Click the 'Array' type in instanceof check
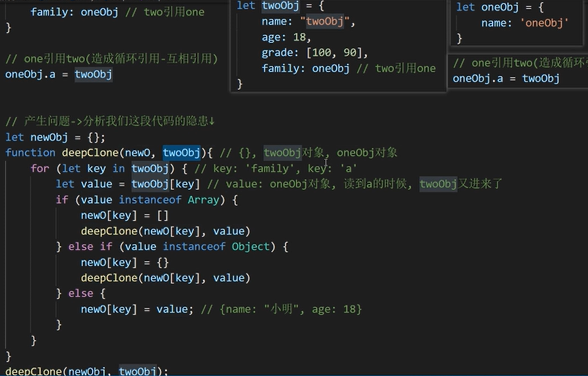The height and width of the screenshot is (376, 588). (204, 200)
